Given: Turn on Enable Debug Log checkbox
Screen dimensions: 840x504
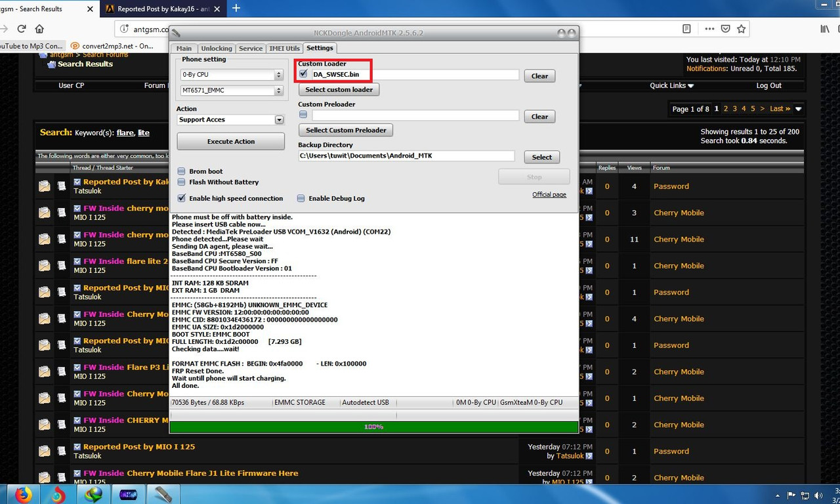Looking at the screenshot, I should click(301, 198).
